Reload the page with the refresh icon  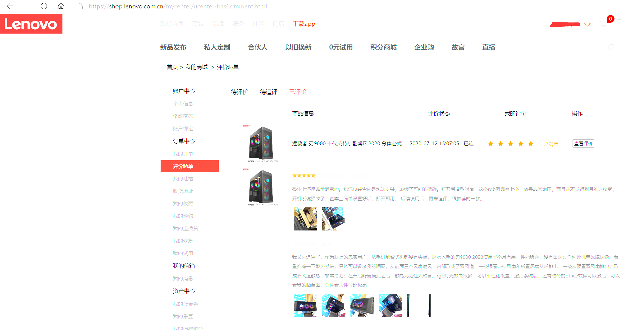[44, 6]
